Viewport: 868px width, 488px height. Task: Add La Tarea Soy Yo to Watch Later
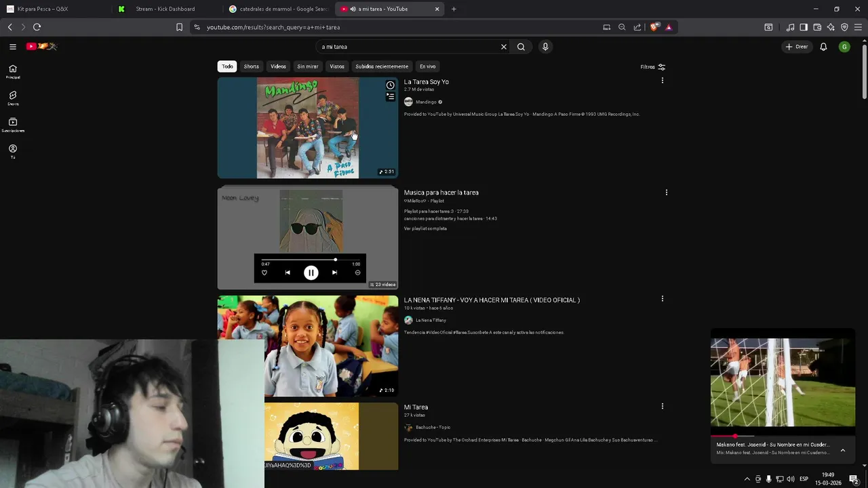391,85
